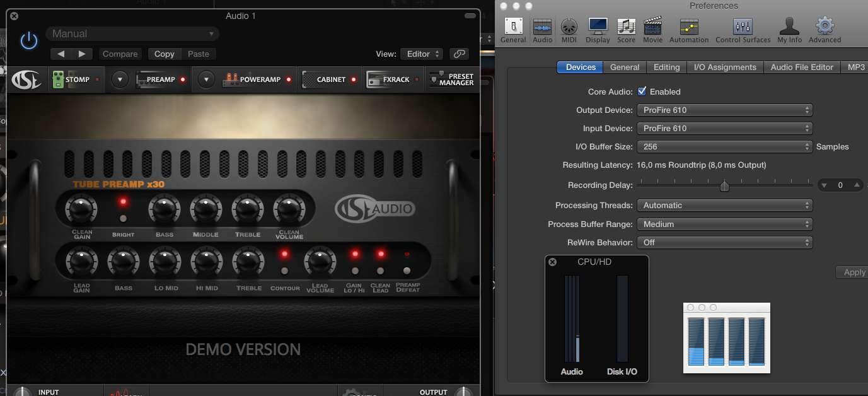The height and width of the screenshot is (396, 868).
Task: Select the Stomp pedal section
Action: [x=72, y=79]
